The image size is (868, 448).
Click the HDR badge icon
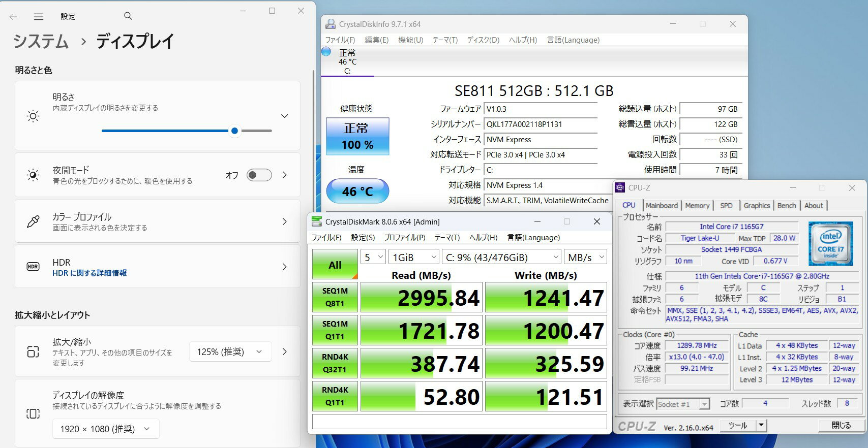(x=33, y=267)
